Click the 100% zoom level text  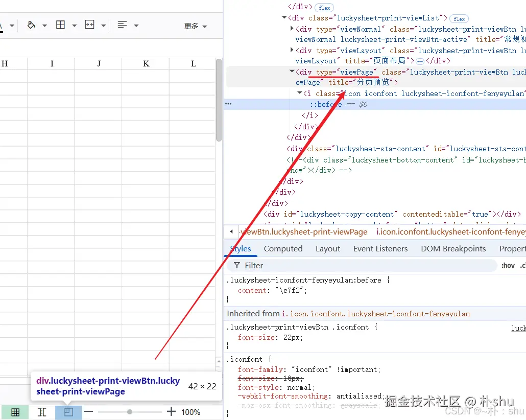click(190, 412)
